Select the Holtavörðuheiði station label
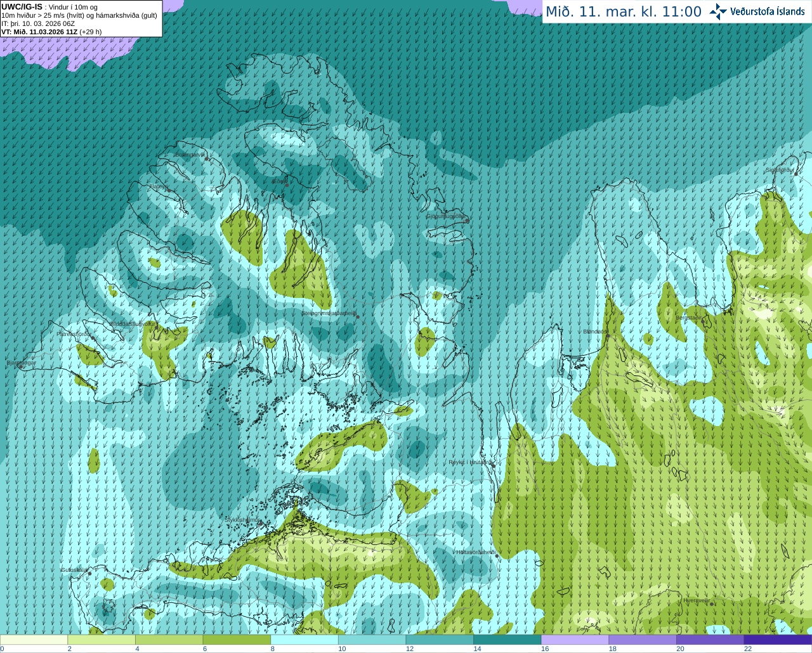 (476, 552)
